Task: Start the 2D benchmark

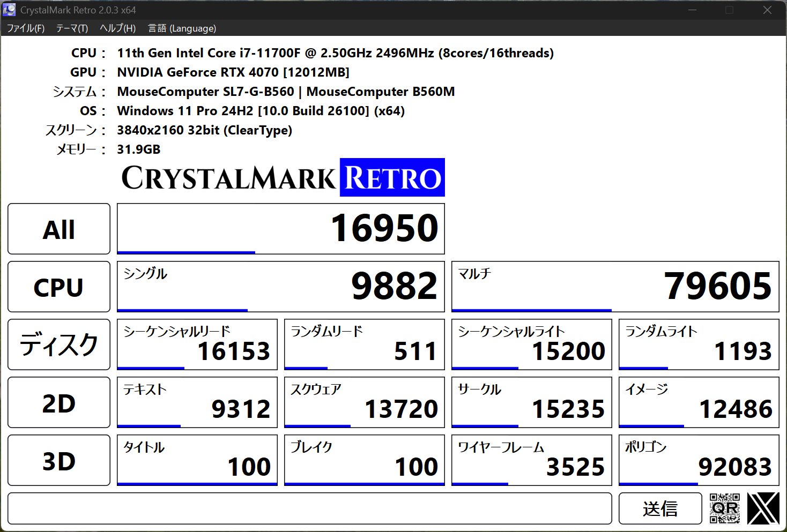Action: click(58, 402)
